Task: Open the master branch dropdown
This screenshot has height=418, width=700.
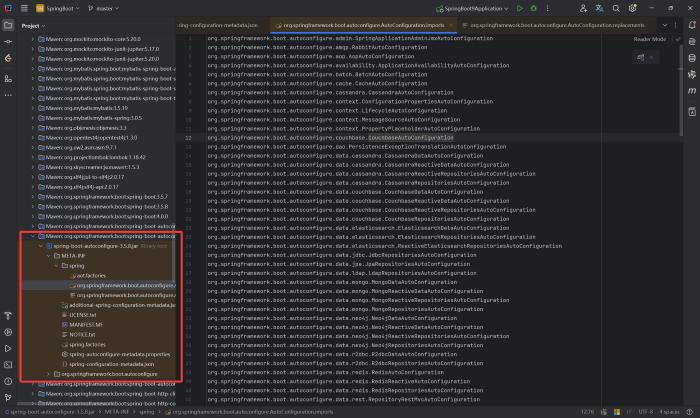Action: (104, 8)
